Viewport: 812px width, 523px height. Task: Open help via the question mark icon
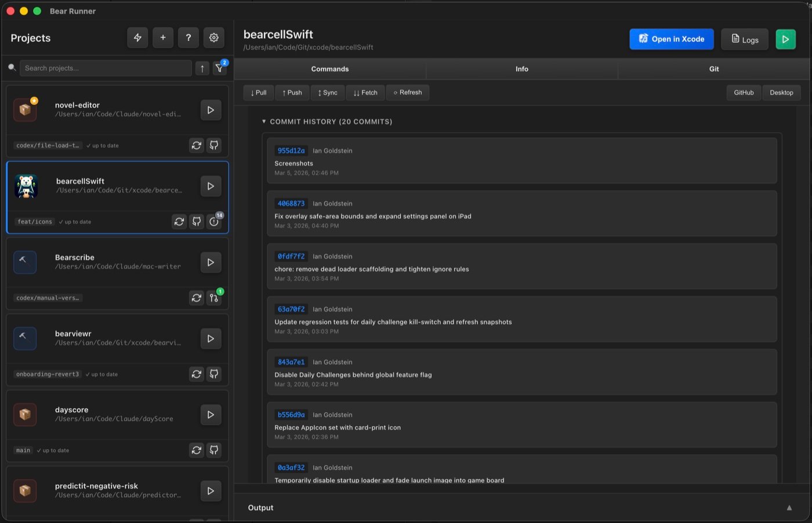(188, 38)
